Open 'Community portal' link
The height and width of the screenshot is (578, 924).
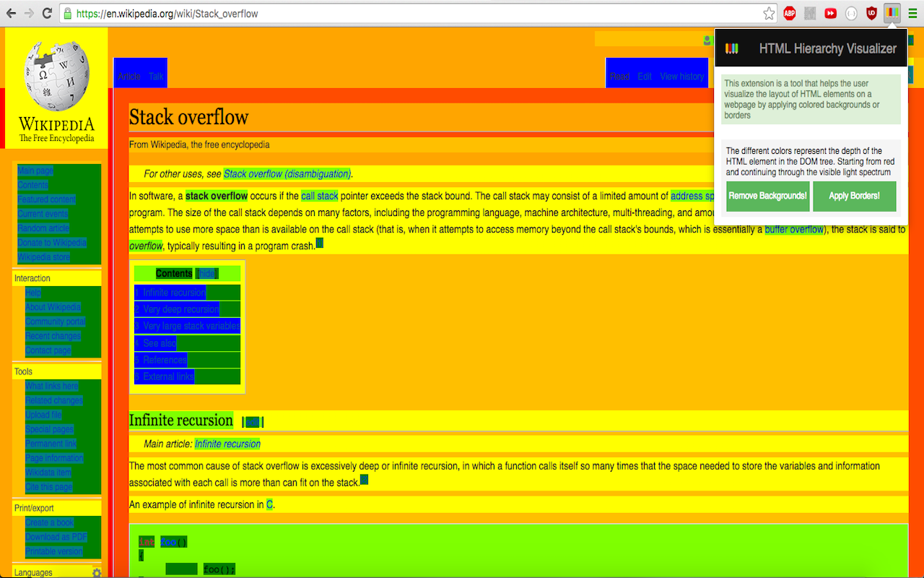click(x=55, y=322)
